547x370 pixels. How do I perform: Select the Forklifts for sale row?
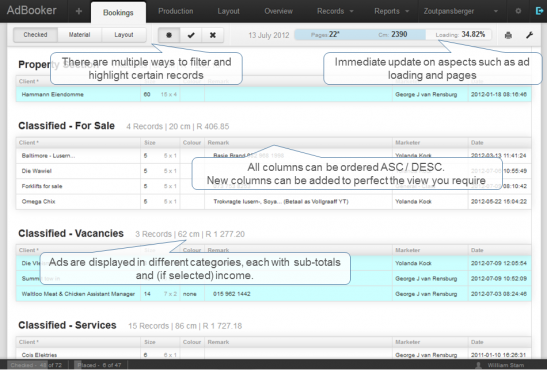(274, 186)
